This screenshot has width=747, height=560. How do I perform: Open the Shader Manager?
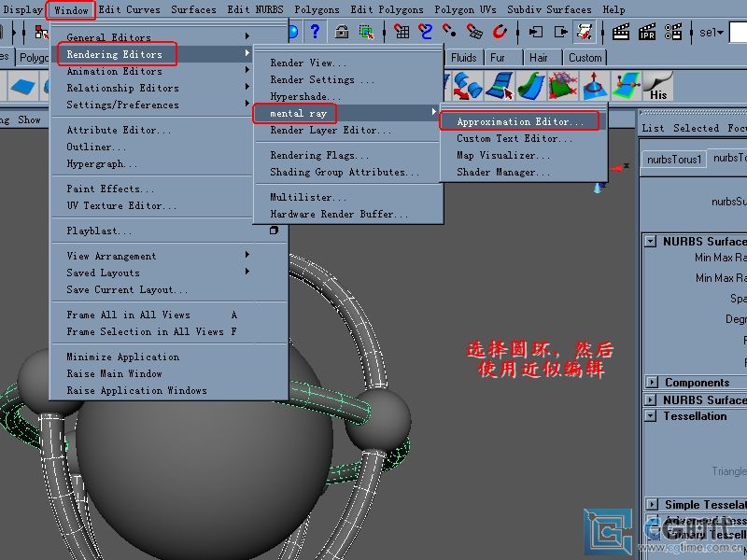click(x=524, y=172)
